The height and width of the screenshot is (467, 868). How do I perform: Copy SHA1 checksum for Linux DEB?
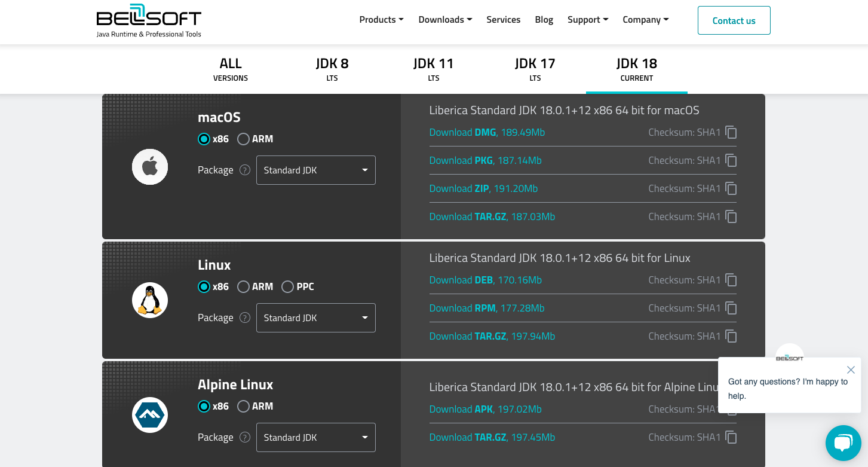coord(731,280)
